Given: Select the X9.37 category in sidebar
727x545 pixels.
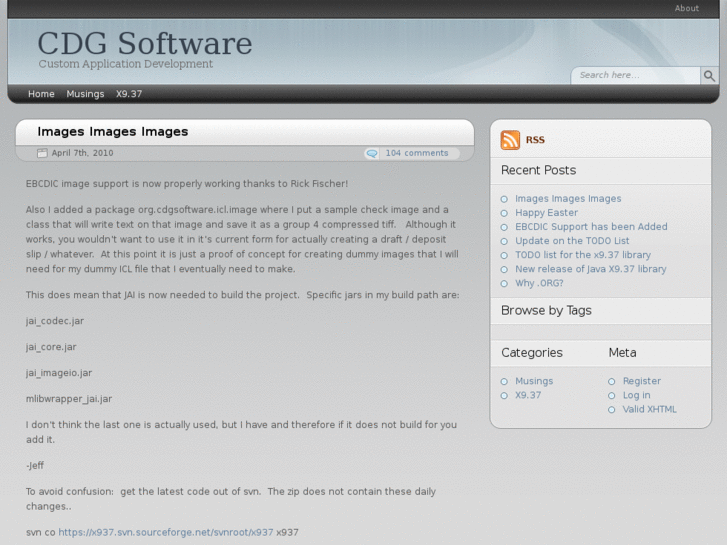Looking at the screenshot, I should tap(528, 395).
